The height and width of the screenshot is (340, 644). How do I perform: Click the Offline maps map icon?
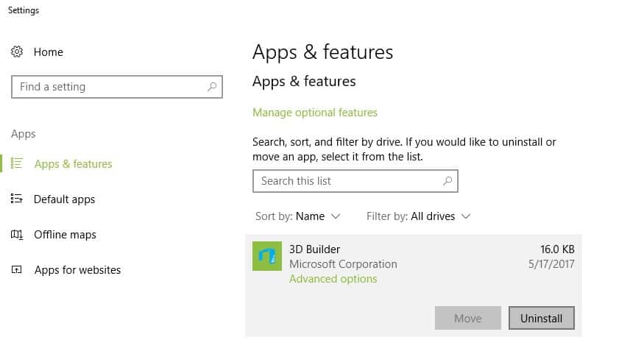tap(17, 235)
